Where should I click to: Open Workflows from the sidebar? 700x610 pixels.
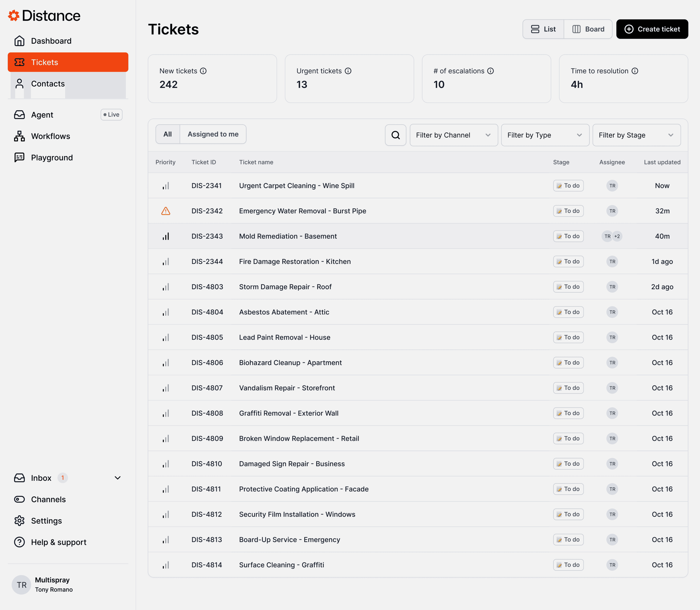(x=50, y=136)
